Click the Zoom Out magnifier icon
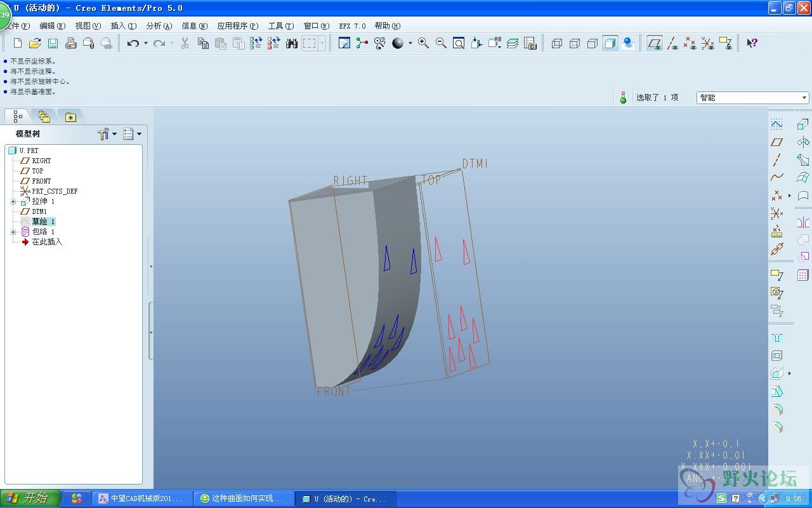812x508 pixels. (441, 43)
